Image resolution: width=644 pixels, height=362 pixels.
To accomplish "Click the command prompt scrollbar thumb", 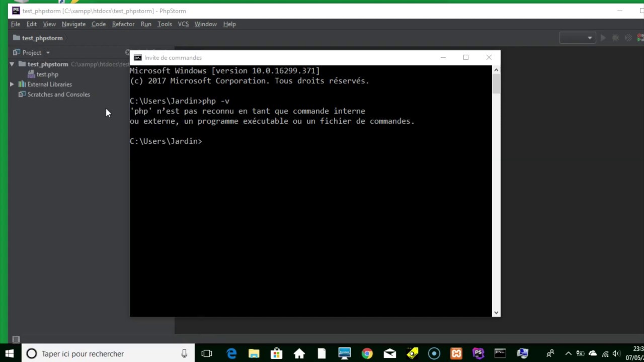I will (496, 83).
